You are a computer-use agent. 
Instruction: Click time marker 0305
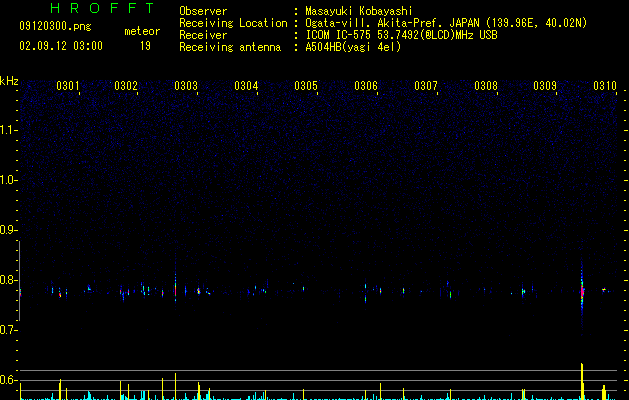tap(306, 86)
